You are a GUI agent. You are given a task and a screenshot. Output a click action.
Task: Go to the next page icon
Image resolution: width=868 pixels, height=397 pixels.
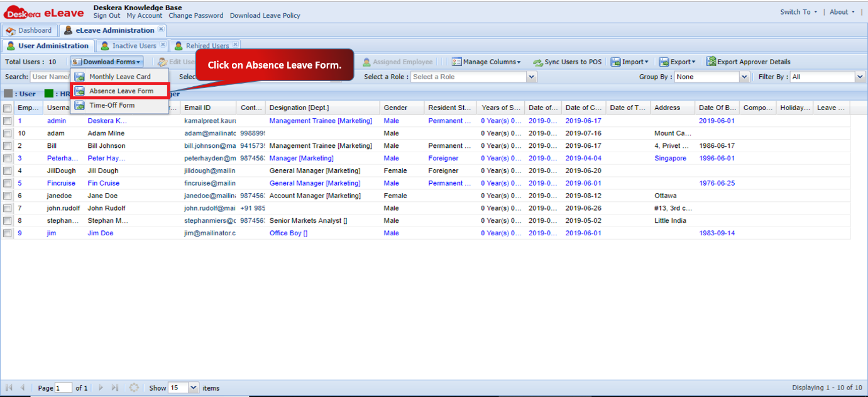coord(101,388)
